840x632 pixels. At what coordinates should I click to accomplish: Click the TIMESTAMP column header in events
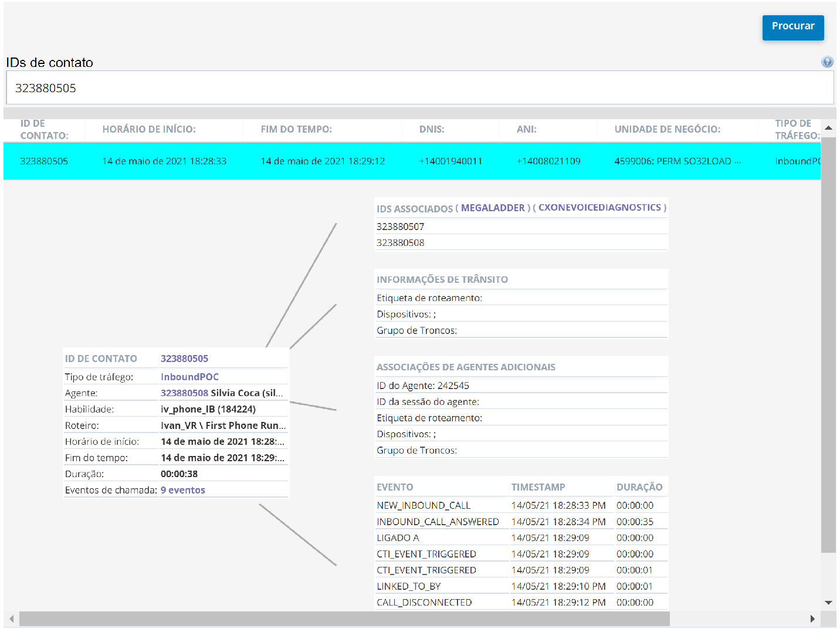click(538, 487)
